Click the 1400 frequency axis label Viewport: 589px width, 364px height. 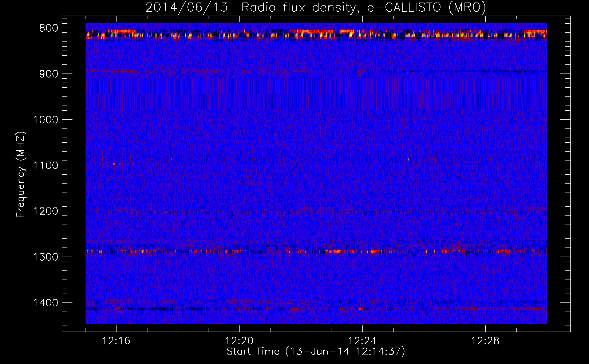[x=46, y=303]
